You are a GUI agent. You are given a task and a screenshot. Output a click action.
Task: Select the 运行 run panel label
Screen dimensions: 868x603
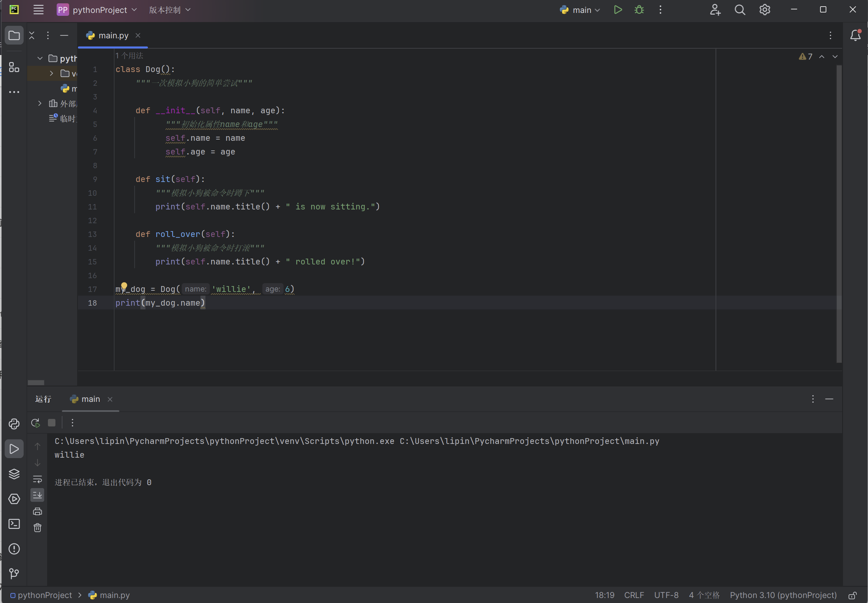point(43,399)
